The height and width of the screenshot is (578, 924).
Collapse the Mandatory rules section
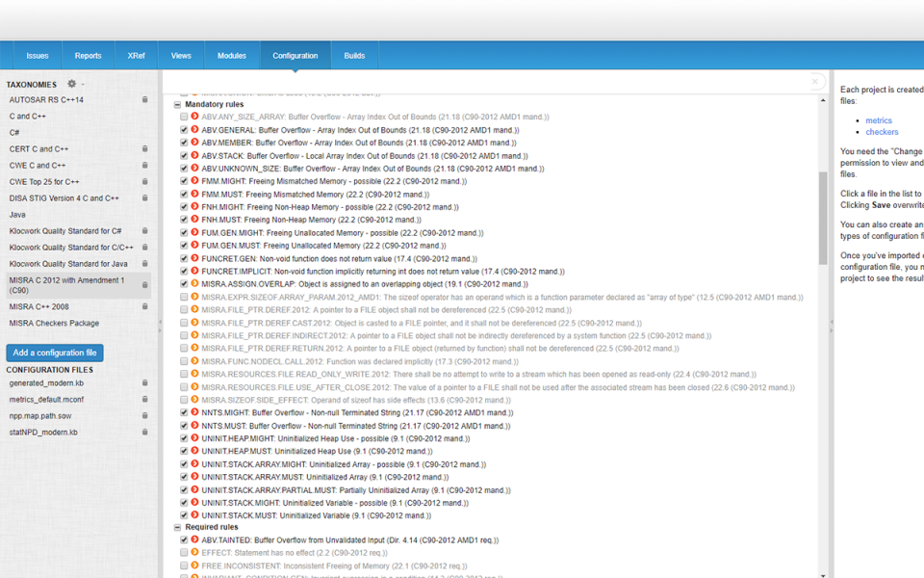[x=176, y=103]
